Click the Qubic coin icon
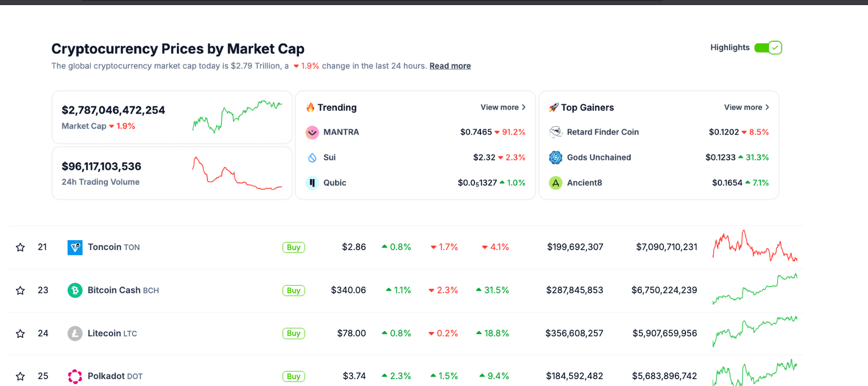Screen dimensions: 868x386 [312, 183]
